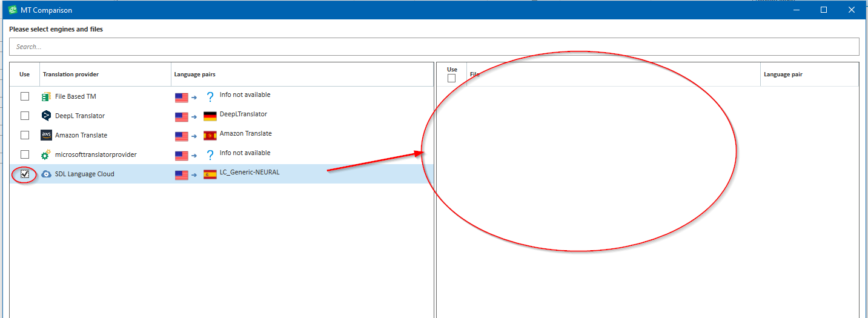868x318 pixels.
Task: Click the LC_Generic-NEURAL engine label
Action: [x=250, y=172]
